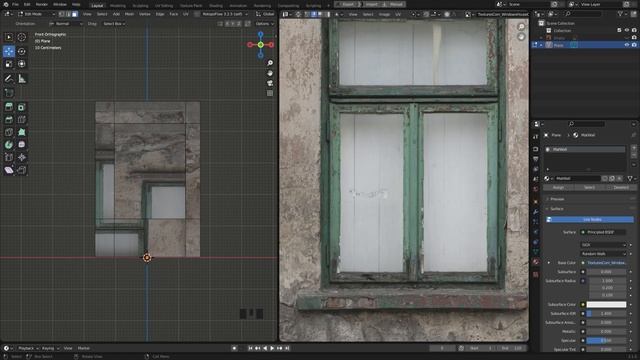Open the Options dropdown
The height and width of the screenshot is (360, 640).
(x=264, y=24)
